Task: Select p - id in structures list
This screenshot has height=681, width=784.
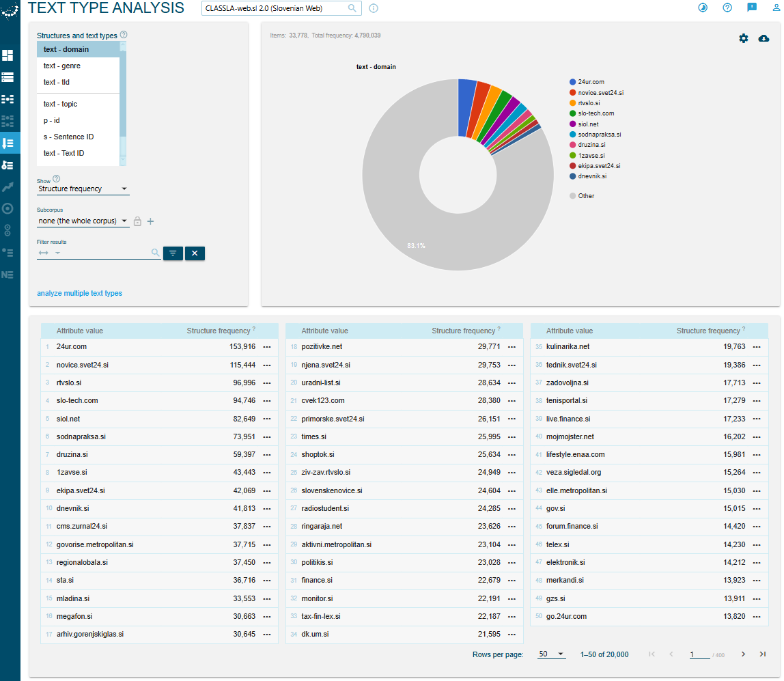Action: pyautogui.click(x=79, y=120)
